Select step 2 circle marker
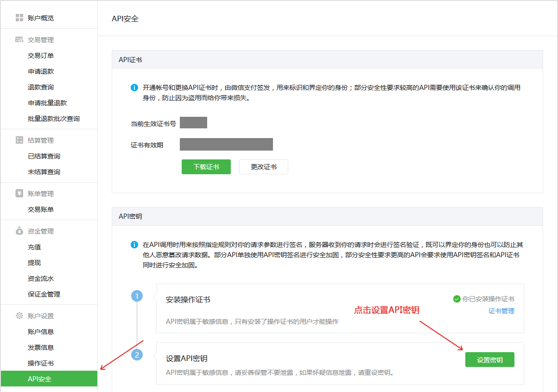558x392 pixels. pos(137,355)
